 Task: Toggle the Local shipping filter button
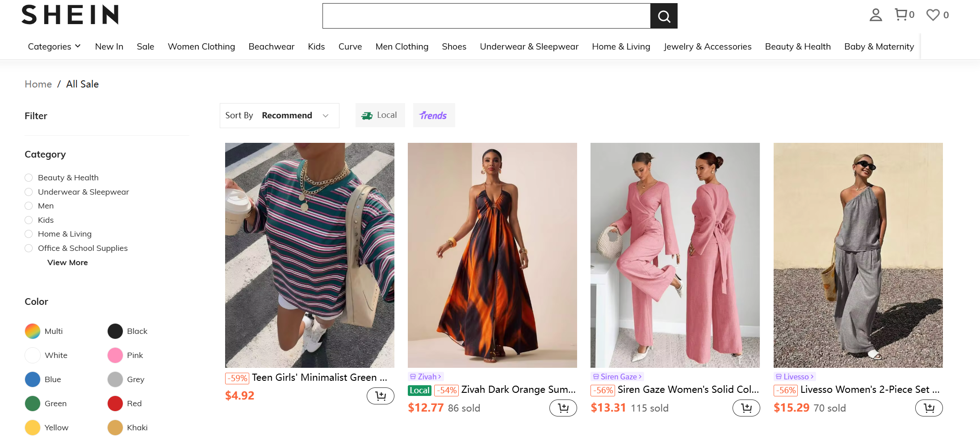(380, 115)
